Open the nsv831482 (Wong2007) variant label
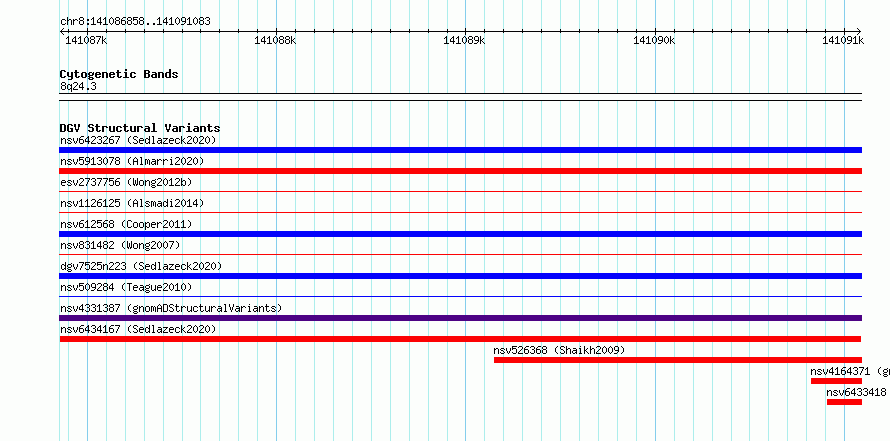Image resolution: width=890 pixels, height=441 pixels. pos(120,245)
